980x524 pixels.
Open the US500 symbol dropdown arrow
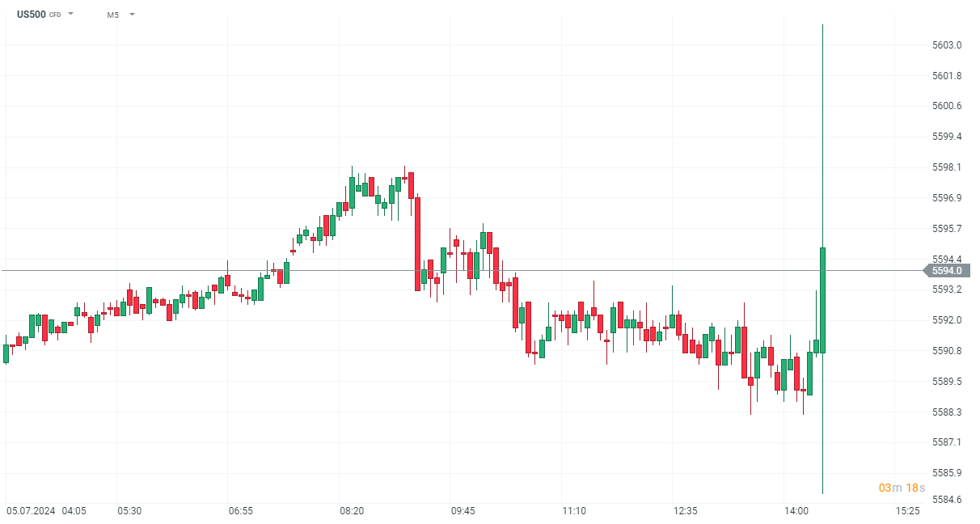(x=71, y=14)
